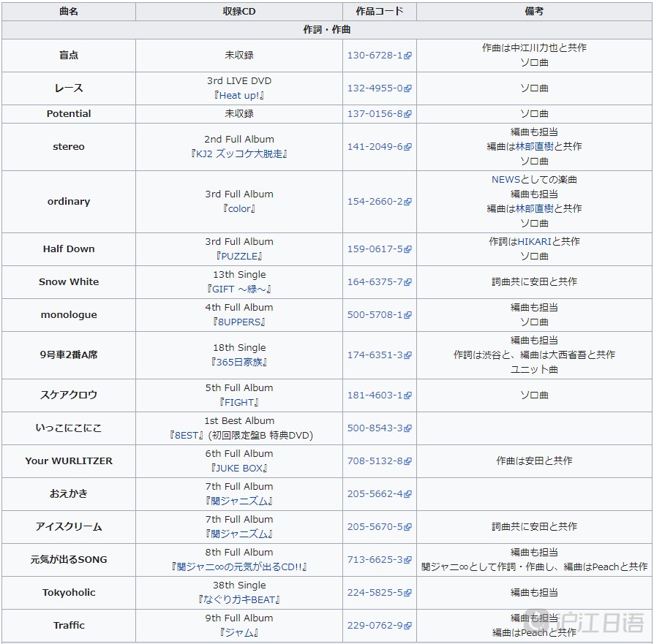654x644 pixels.
Task: Open work code link 164-6375-7
Action: [379, 281]
